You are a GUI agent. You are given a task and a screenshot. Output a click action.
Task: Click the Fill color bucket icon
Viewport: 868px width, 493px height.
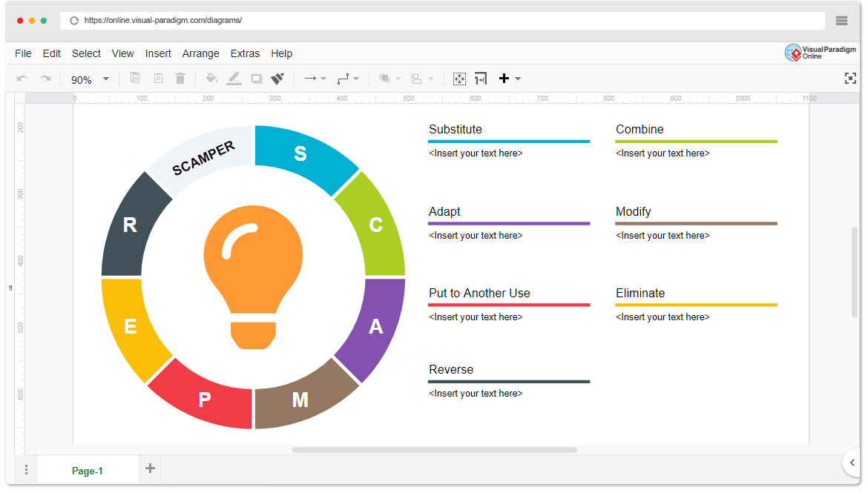tap(211, 78)
